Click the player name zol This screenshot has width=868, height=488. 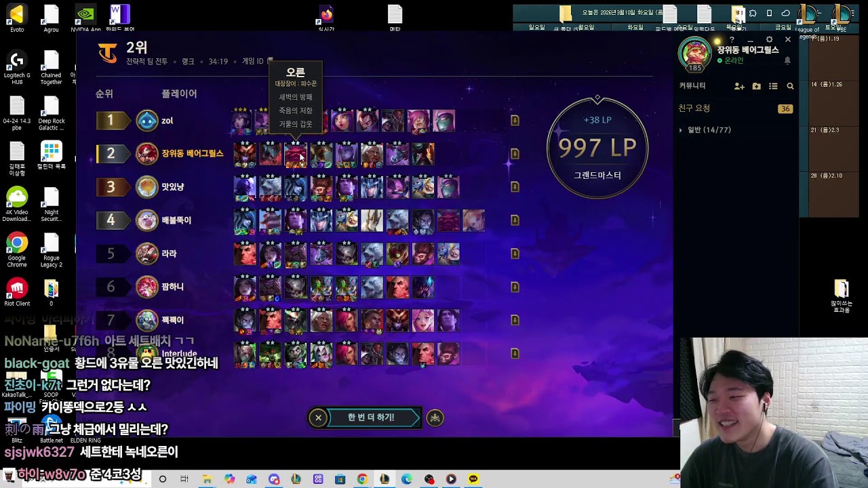[x=167, y=121]
